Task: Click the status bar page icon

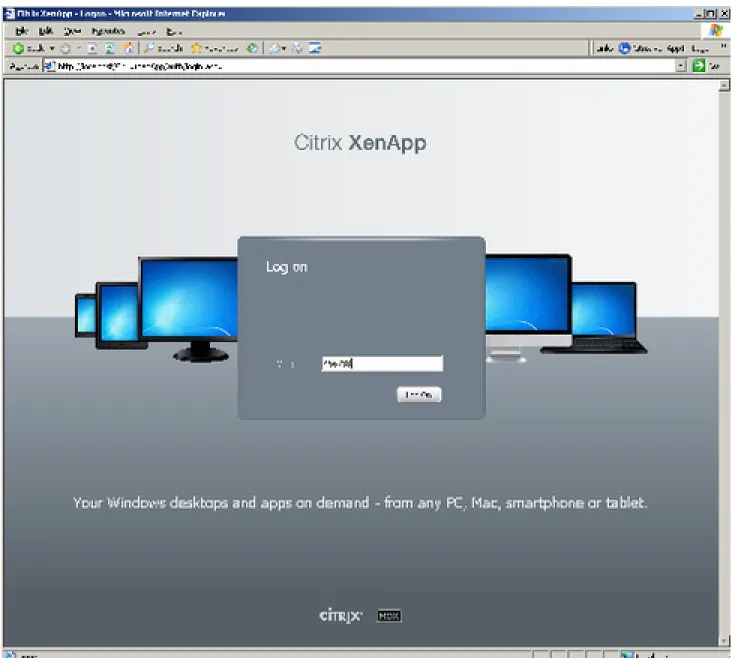Action: pyautogui.click(x=9, y=654)
